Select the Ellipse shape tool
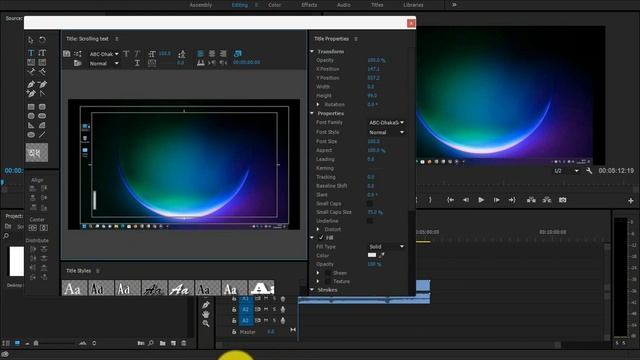The width and height of the screenshot is (640, 360). point(31,135)
